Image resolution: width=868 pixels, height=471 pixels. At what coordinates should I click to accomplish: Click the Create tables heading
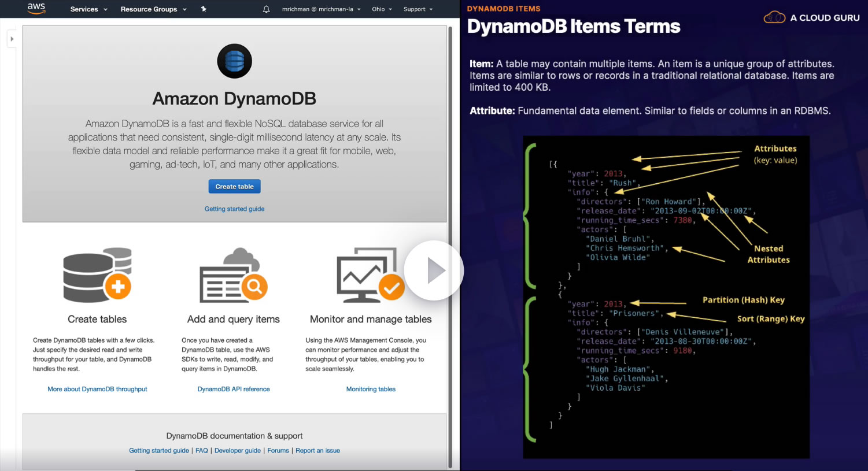pyautogui.click(x=97, y=319)
